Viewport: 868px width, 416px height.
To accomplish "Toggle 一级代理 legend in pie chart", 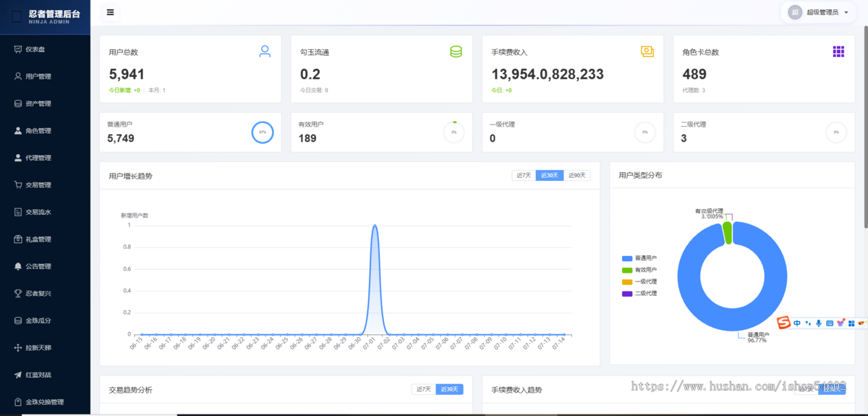I will pos(639,281).
